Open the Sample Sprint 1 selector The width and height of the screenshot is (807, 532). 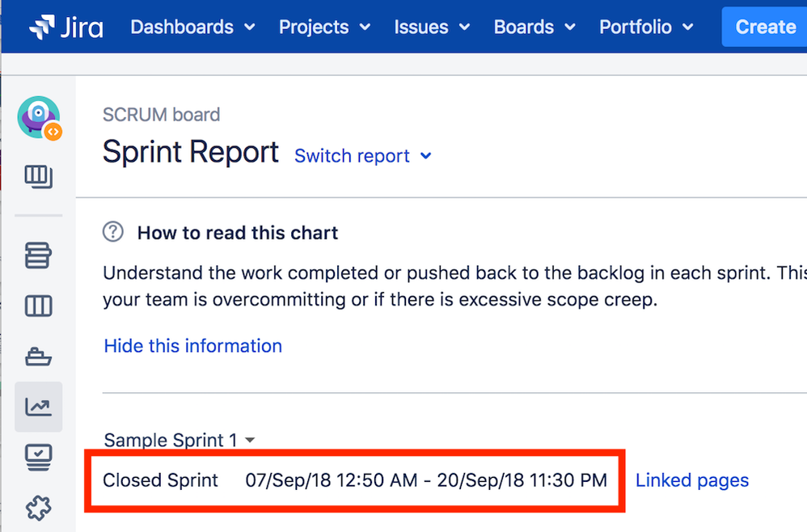coord(179,440)
